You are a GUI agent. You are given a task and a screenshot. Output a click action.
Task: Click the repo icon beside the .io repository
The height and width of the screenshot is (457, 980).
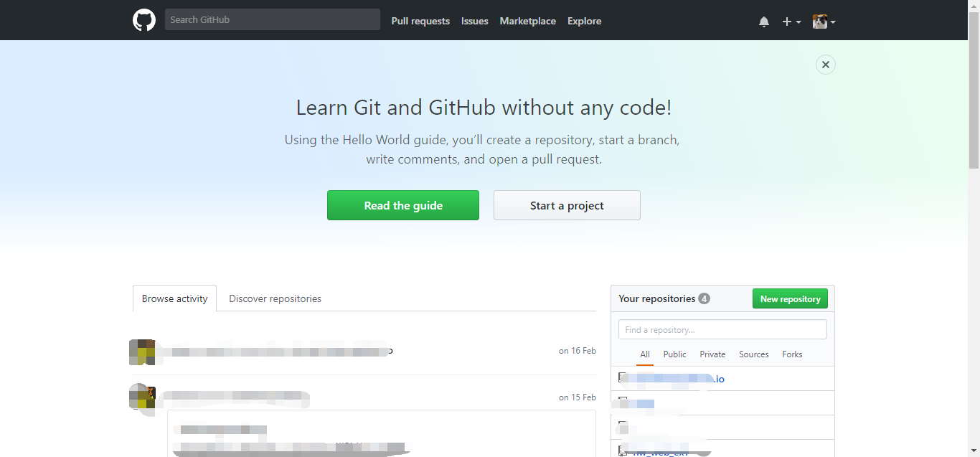tap(623, 378)
